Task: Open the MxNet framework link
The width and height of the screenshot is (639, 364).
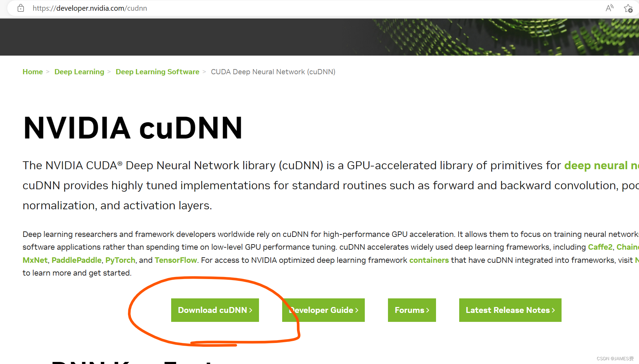Action: click(x=35, y=260)
